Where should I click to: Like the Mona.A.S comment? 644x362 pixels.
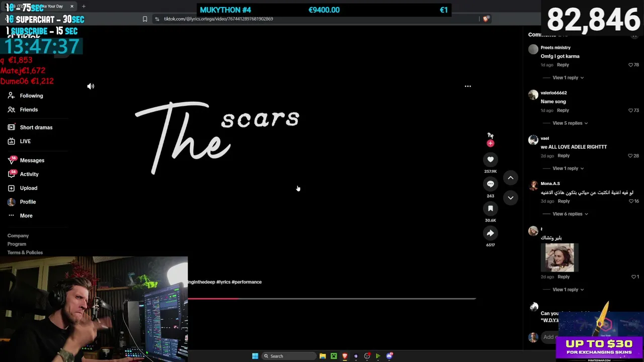631,201
